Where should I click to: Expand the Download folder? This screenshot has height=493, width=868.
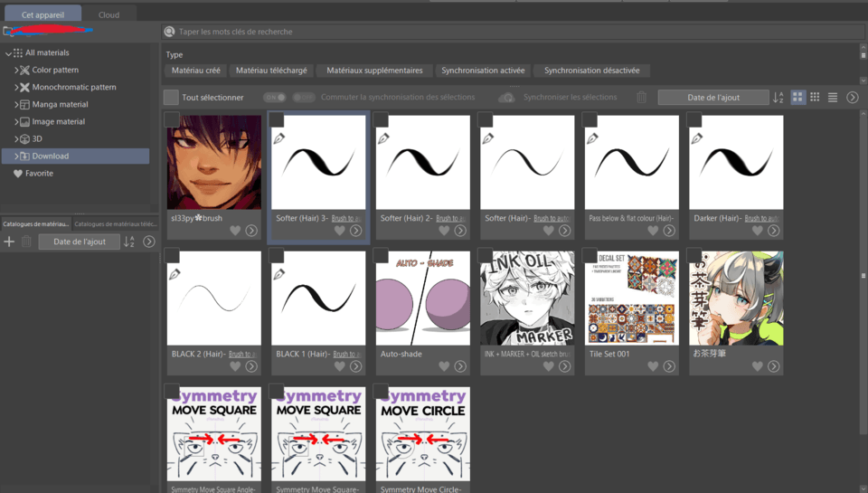click(x=16, y=156)
